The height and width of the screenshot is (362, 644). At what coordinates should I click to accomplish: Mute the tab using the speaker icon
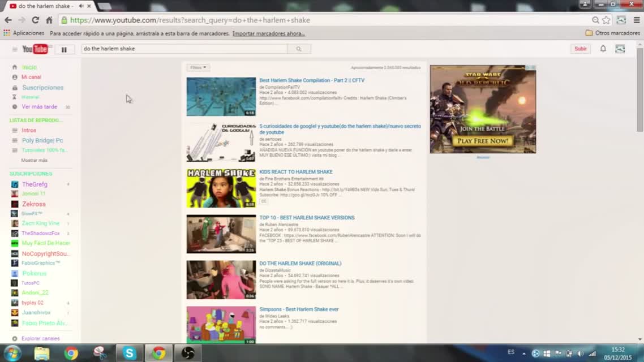[x=81, y=6]
